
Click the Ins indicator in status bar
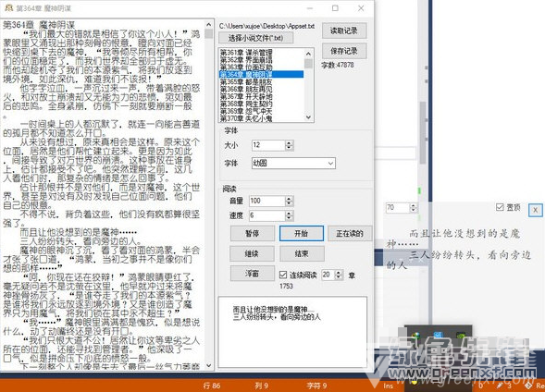click(389, 386)
